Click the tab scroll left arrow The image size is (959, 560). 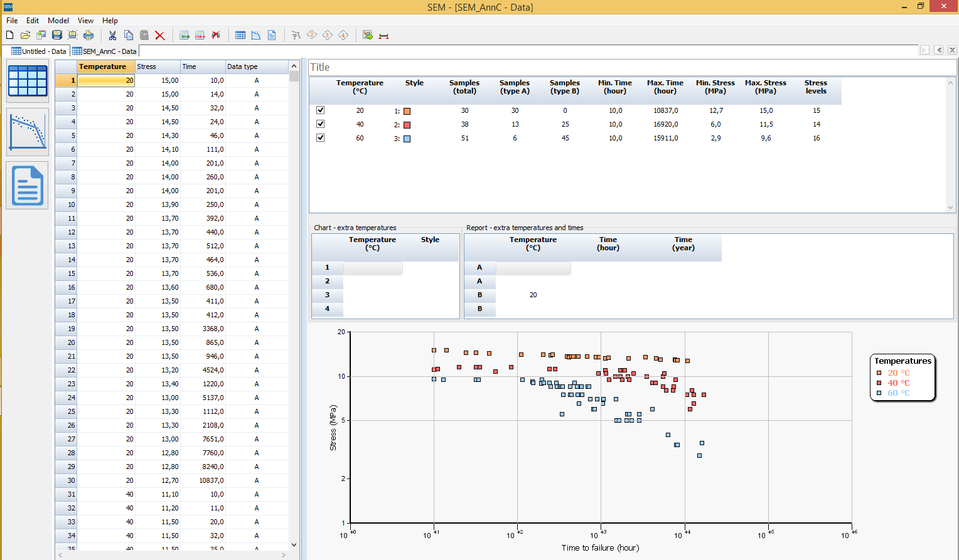coord(939,50)
